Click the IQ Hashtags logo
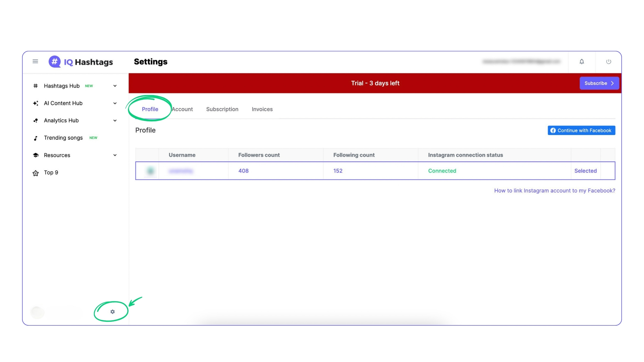 pyautogui.click(x=80, y=62)
